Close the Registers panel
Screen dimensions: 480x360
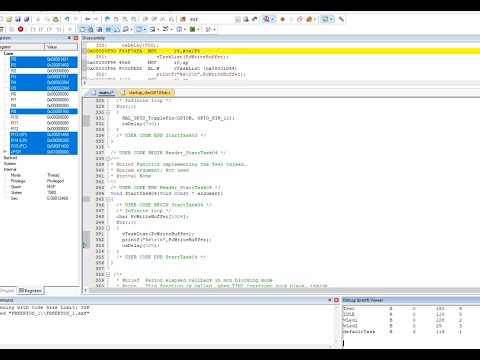(76, 38)
